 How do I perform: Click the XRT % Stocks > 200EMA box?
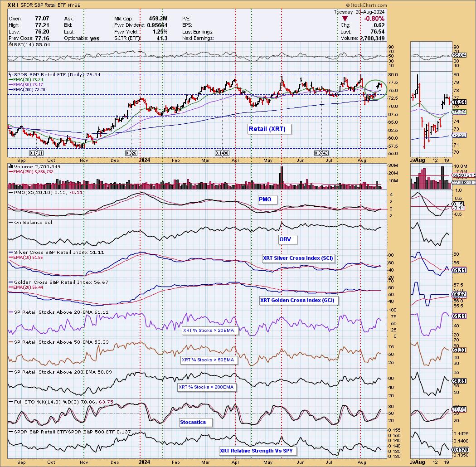(206, 387)
